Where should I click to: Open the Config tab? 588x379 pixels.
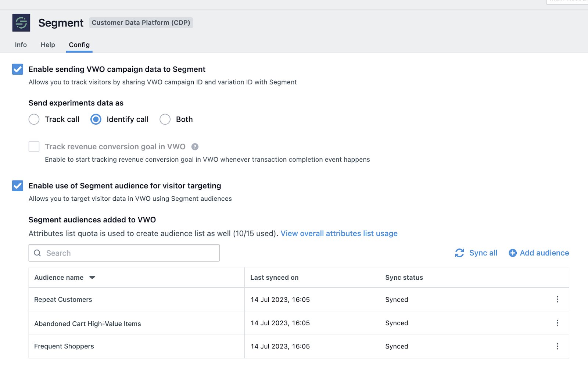click(79, 45)
